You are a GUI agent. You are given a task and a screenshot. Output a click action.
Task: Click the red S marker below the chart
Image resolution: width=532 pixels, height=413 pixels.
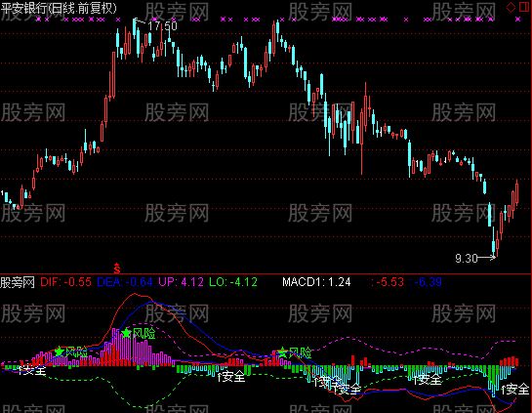[x=117, y=268]
